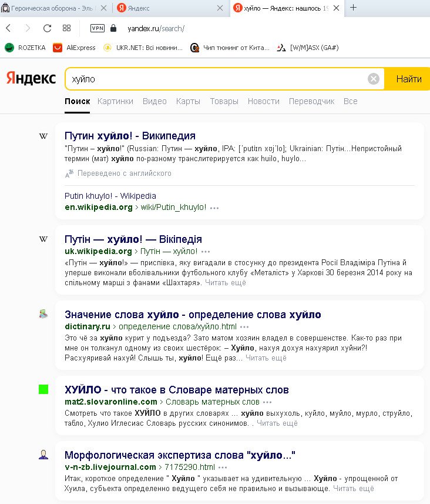Viewport: 430px width, 504px height.
Task: Toggle the VPN badge in the address bar
Action: 97,28
